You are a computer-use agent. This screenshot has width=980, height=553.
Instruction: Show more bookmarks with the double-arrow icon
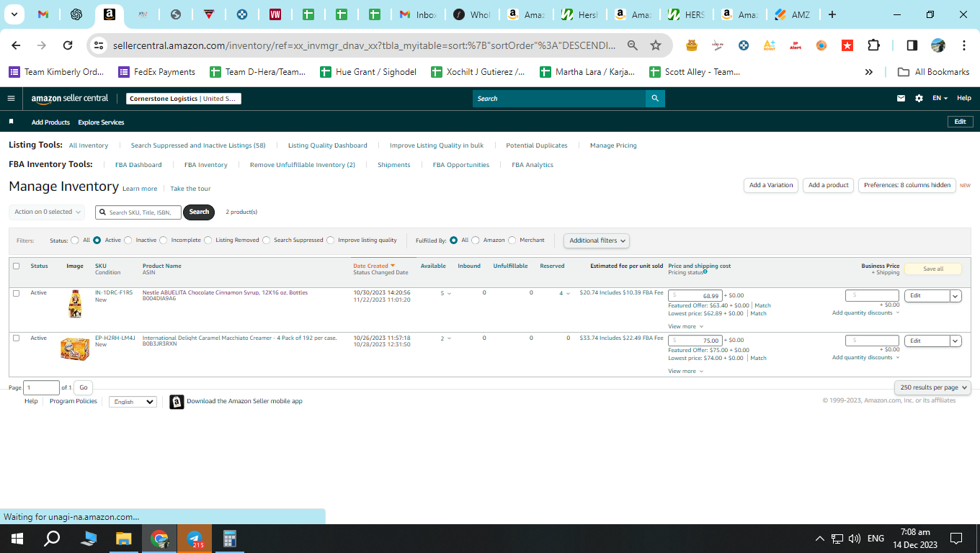[x=869, y=72]
